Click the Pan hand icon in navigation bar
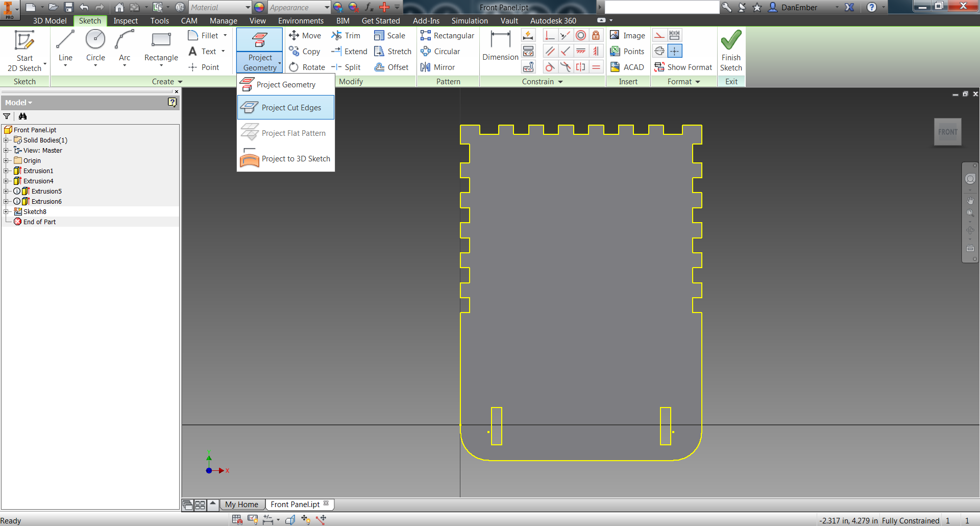Screen dimensions: 980x526 970,201
